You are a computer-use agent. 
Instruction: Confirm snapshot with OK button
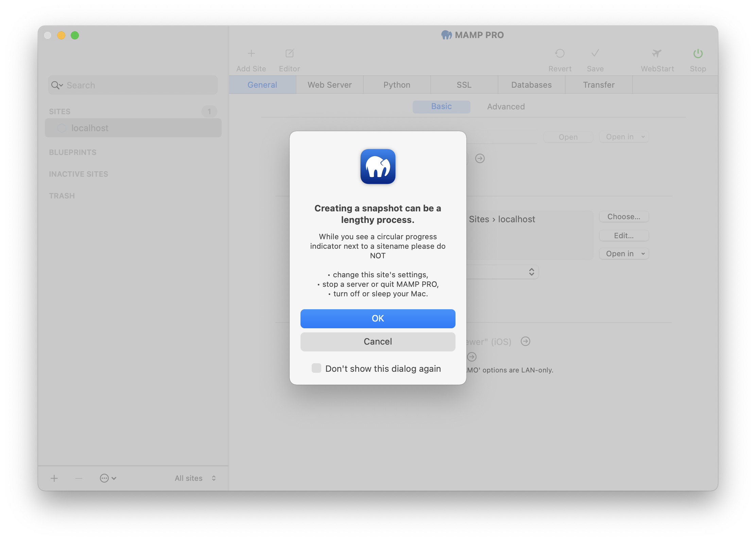[378, 318]
